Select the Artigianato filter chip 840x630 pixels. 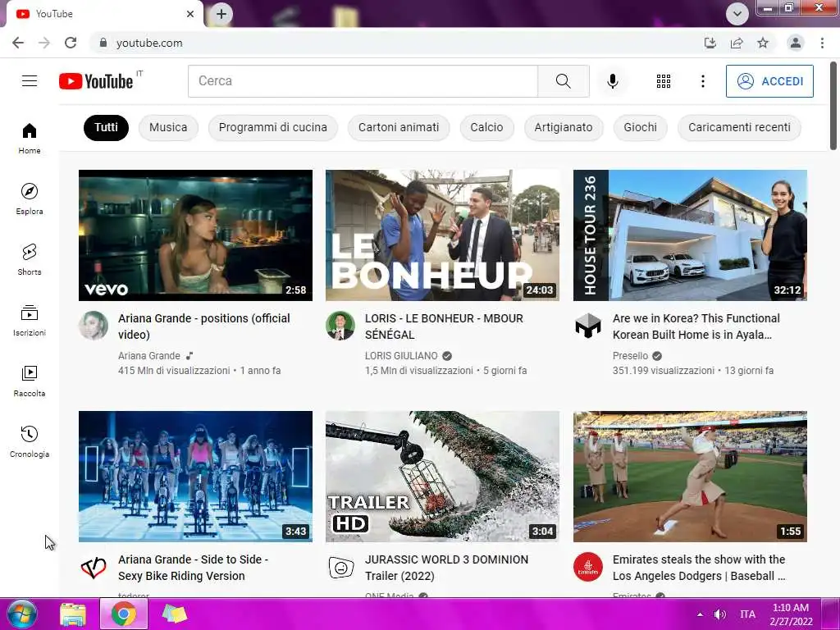pyautogui.click(x=564, y=127)
